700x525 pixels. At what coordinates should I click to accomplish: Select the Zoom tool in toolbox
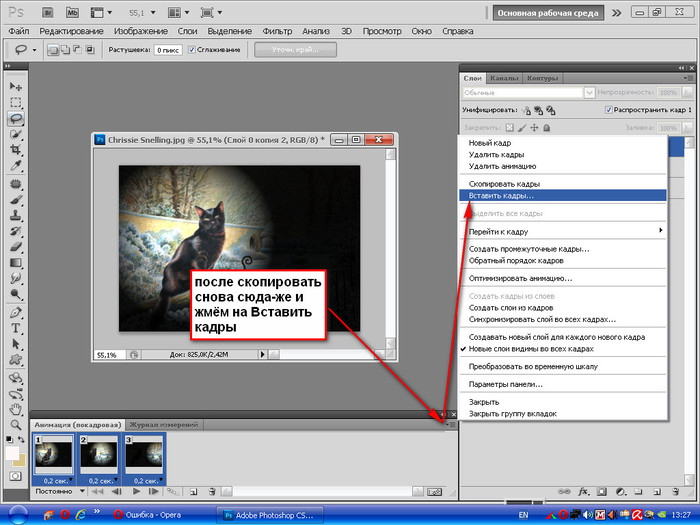click(16, 425)
